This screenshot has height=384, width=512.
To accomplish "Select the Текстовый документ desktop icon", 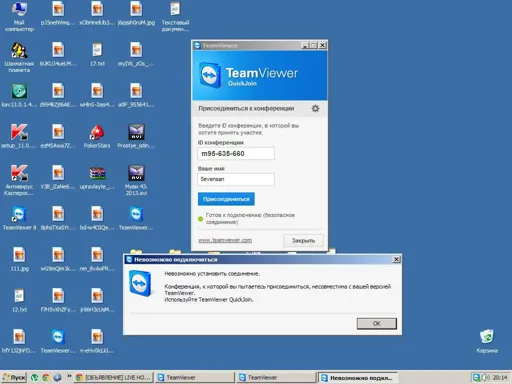I will 175,17.
